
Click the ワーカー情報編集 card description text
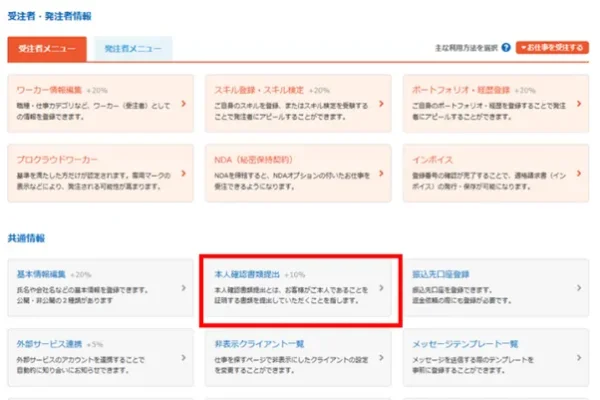pos(93,111)
